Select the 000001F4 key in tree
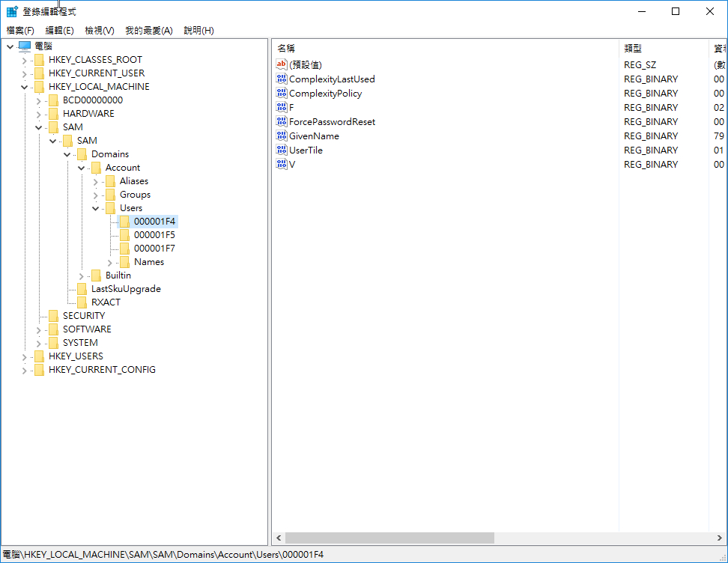728x563 pixels. coord(154,222)
